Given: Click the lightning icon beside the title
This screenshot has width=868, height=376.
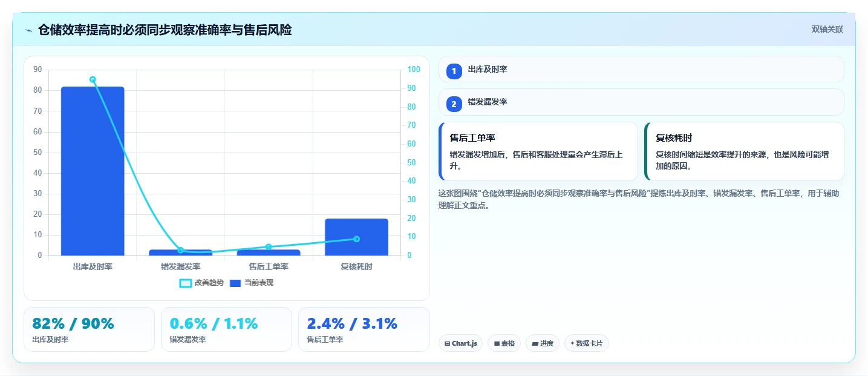Looking at the screenshot, I should (x=28, y=30).
